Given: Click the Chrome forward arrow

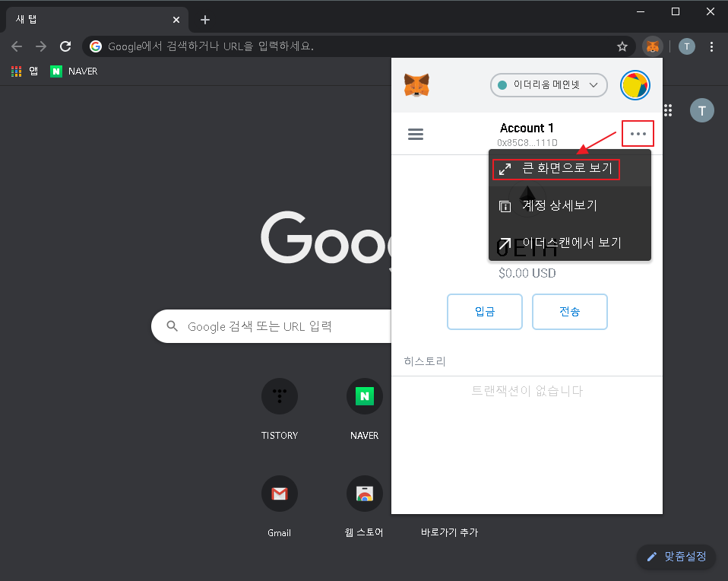Looking at the screenshot, I should [x=41, y=46].
